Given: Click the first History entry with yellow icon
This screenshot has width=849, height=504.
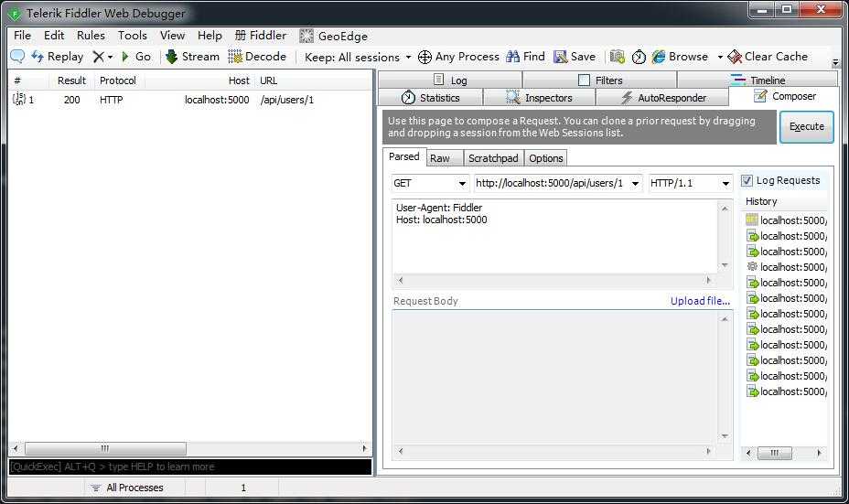Looking at the screenshot, I should click(786, 220).
